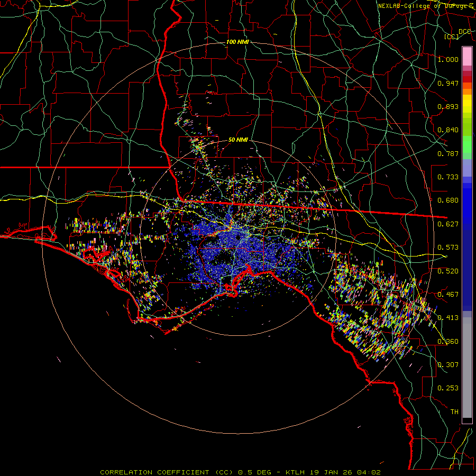The width and height of the screenshot is (476, 476).
Task: Click the 0.467 scale value
Action: point(448,295)
